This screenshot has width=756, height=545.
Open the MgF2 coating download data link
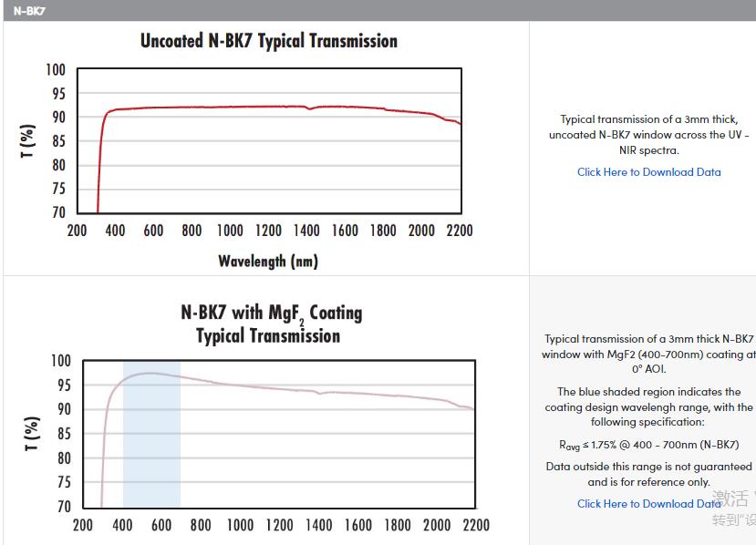coord(648,504)
